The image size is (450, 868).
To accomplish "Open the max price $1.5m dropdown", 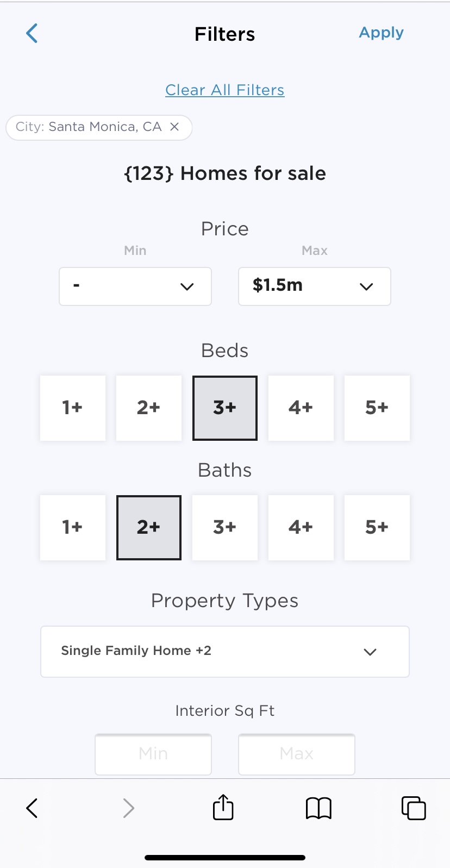I will [x=315, y=286].
